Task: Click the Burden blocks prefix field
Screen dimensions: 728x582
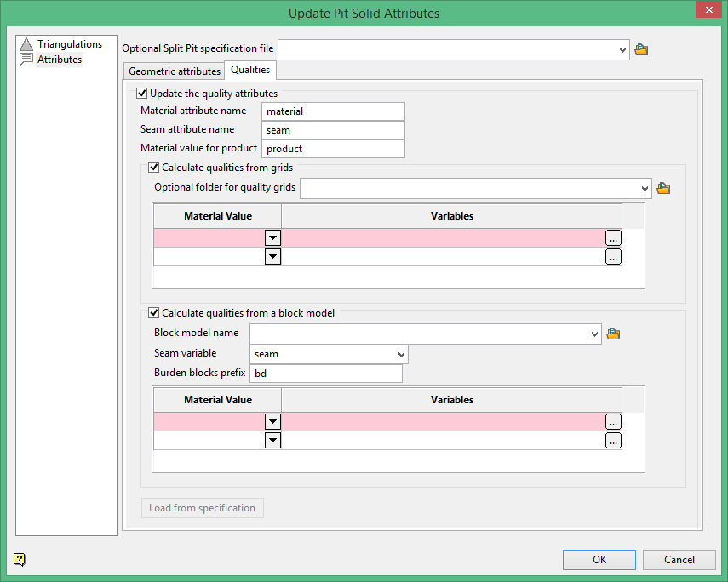Action: (325, 374)
